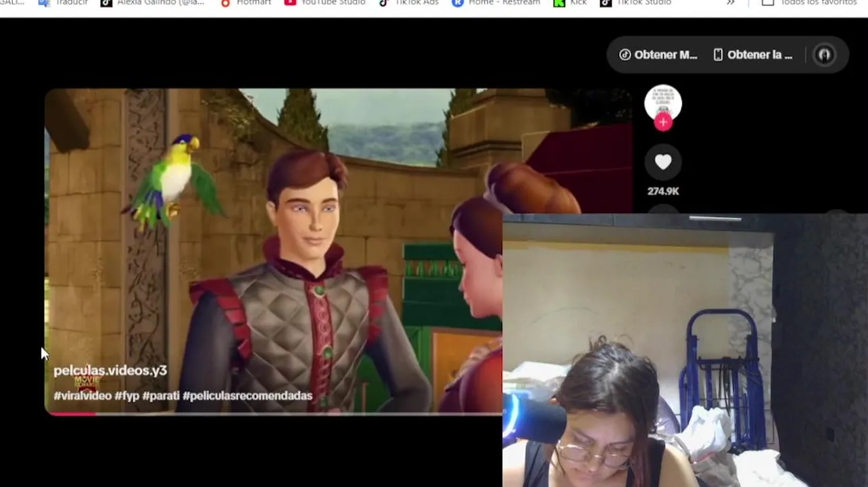Like the TikTok video with the heart icon
The width and height of the screenshot is (868, 487).
point(662,162)
